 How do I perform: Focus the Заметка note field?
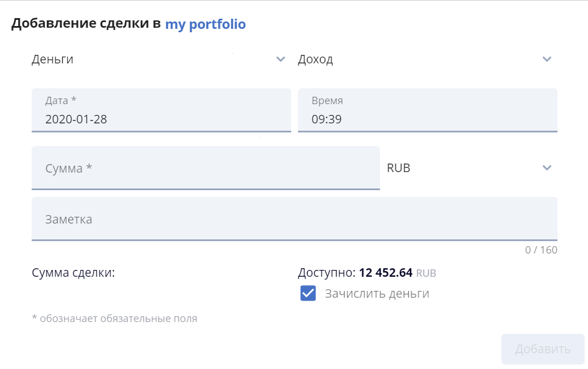[294, 219]
